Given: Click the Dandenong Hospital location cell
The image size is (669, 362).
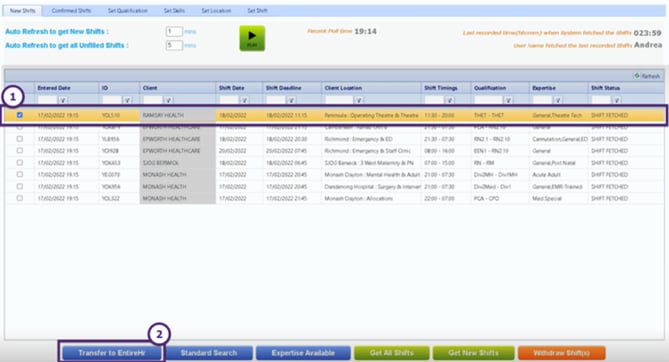Looking at the screenshot, I should 371,187.
